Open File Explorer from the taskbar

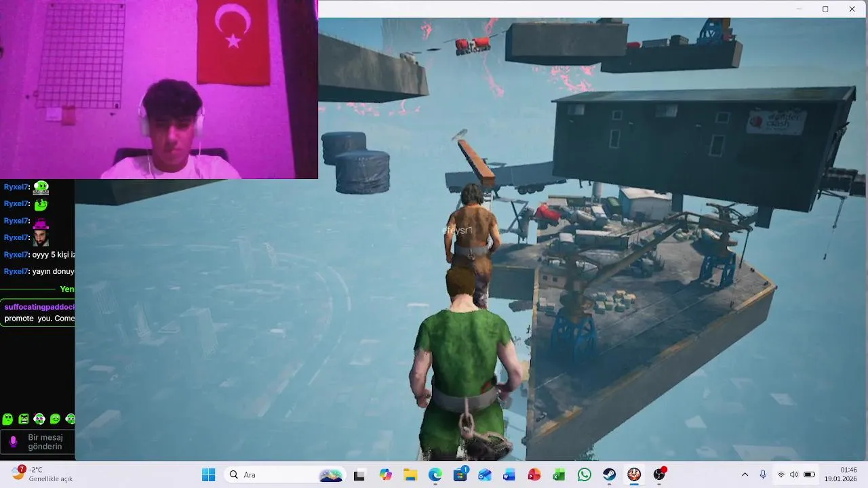point(410,474)
